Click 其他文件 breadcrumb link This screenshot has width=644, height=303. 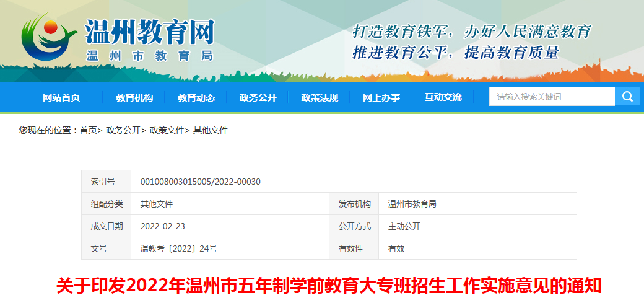[x=211, y=130]
